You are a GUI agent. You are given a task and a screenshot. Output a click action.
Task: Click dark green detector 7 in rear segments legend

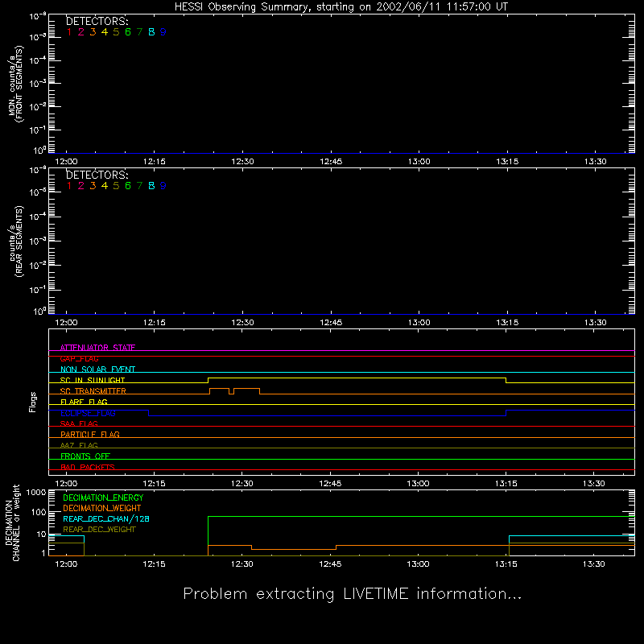point(139,186)
